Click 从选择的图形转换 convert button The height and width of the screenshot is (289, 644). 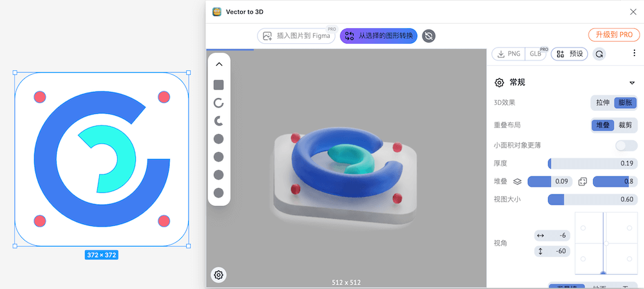click(379, 35)
